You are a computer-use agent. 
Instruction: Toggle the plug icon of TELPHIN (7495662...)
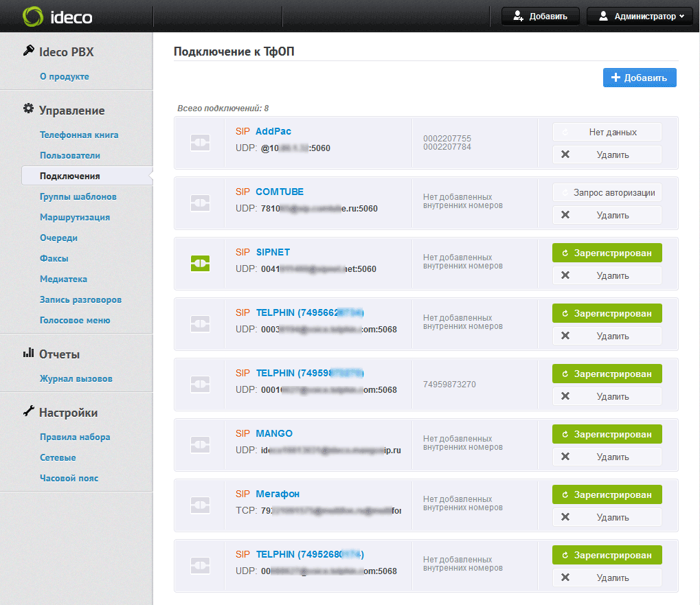point(200,324)
